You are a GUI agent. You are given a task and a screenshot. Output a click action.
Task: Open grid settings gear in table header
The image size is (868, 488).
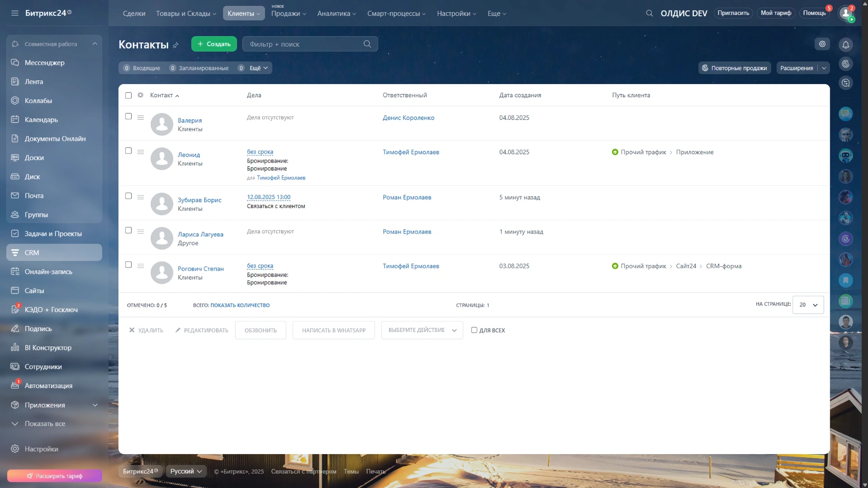pyautogui.click(x=140, y=95)
